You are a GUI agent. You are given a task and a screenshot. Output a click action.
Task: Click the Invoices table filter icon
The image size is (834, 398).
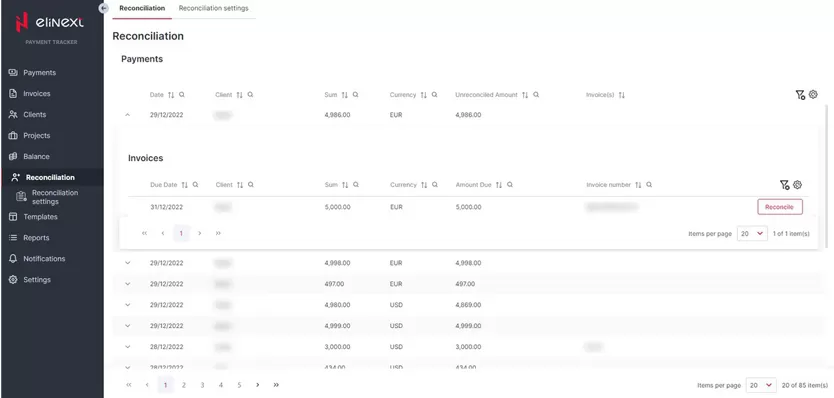[x=784, y=185]
